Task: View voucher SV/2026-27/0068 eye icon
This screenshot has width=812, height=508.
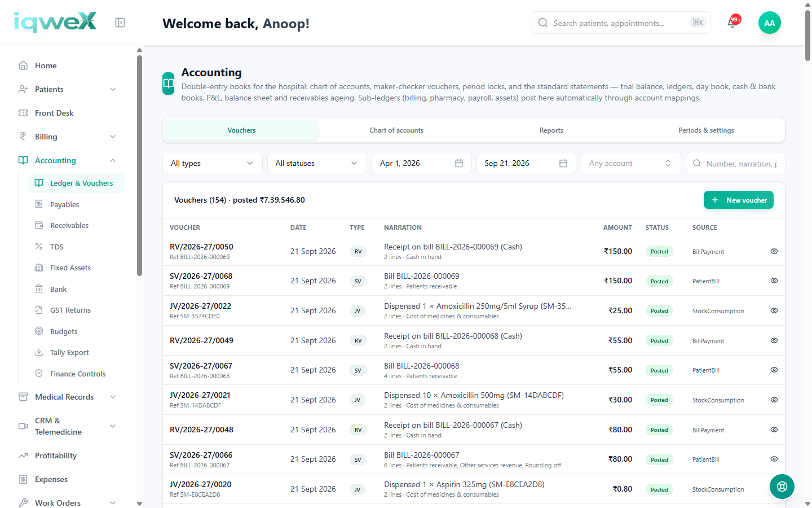Action: tap(774, 281)
